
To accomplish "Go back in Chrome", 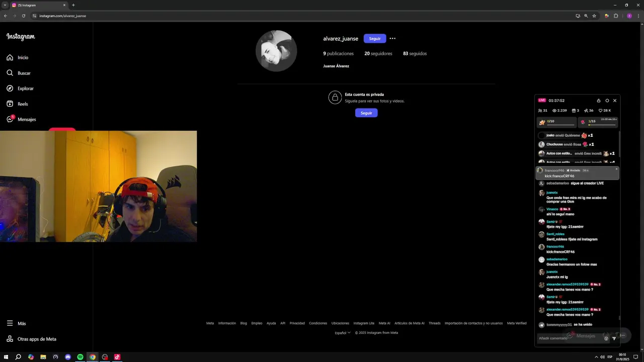I will (6, 16).
